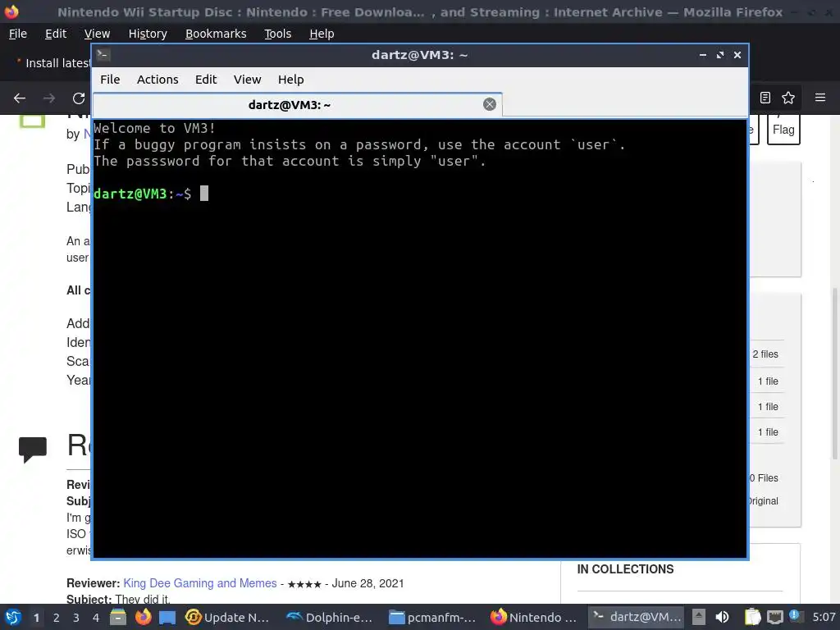Click show desktop icon in taskbar
Image resolution: width=840 pixels, height=630 pixels.
[167, 617]
